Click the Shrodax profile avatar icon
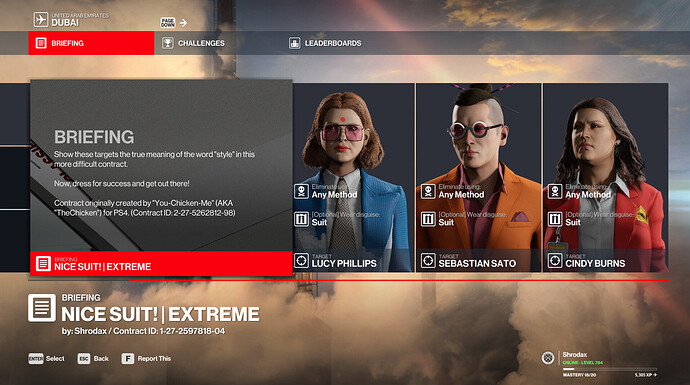Viewport: 690px width, 385px height. pyautogui.click(x=548, y=358)
